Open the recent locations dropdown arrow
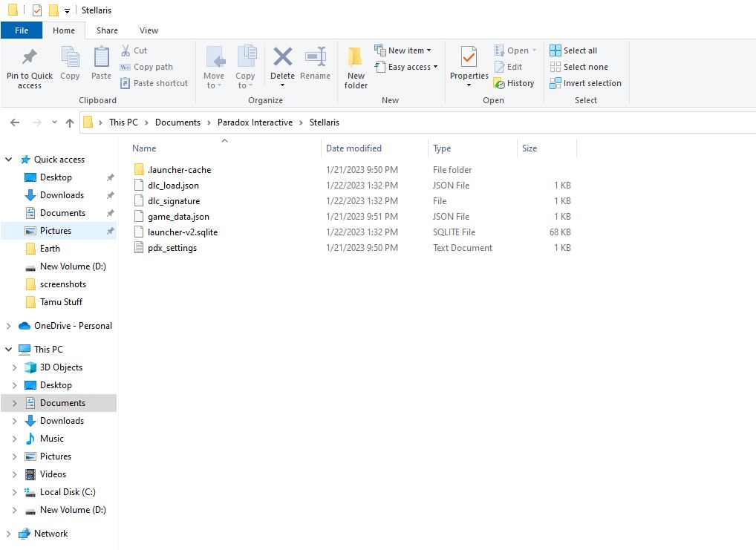This screenshot has height=550, width=756. 54,122
